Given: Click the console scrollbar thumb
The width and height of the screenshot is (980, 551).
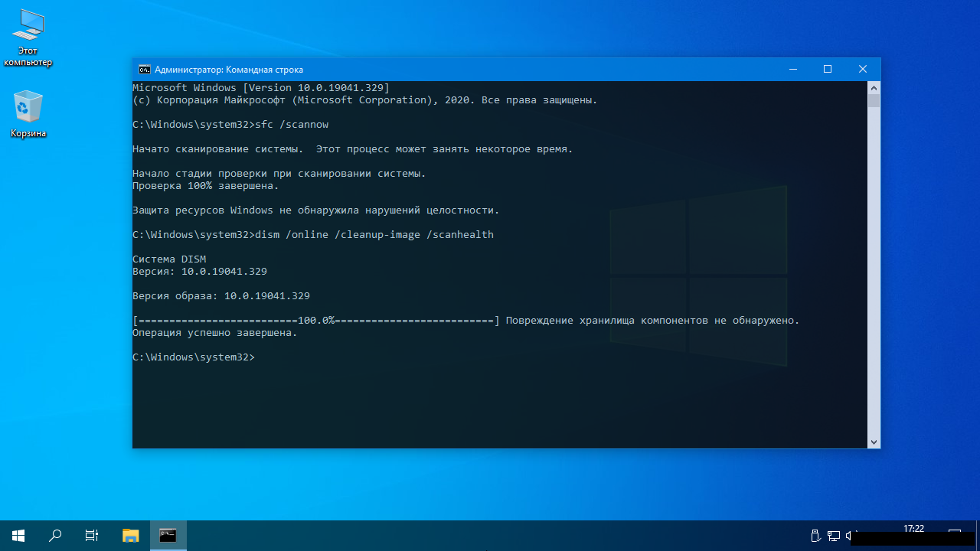Looking at the screenshot, I should [874, 101].
